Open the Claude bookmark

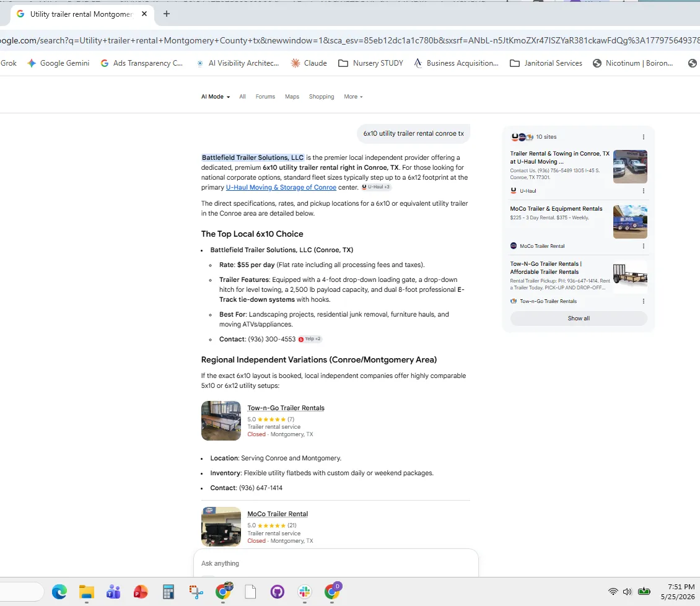[x=309, y=63]
